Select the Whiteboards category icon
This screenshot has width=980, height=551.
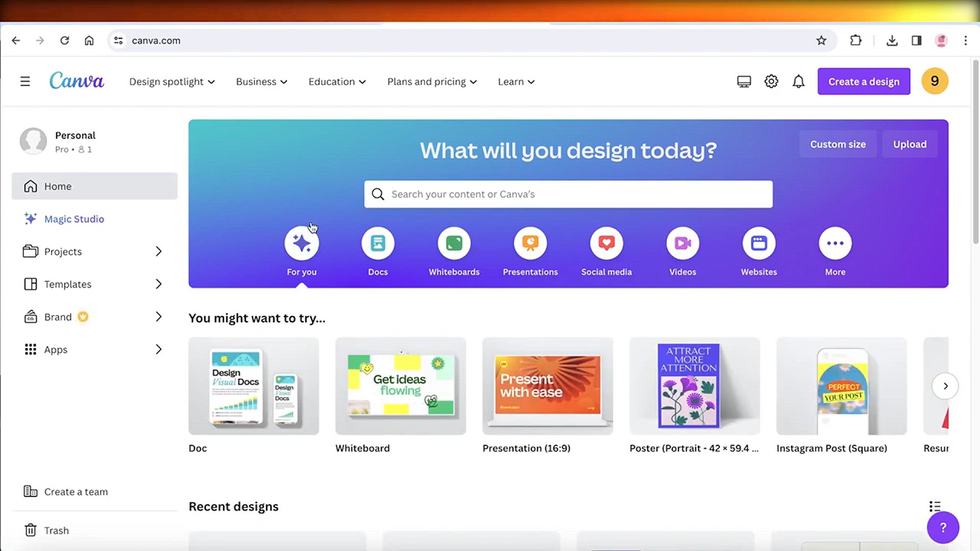(454, 243)
